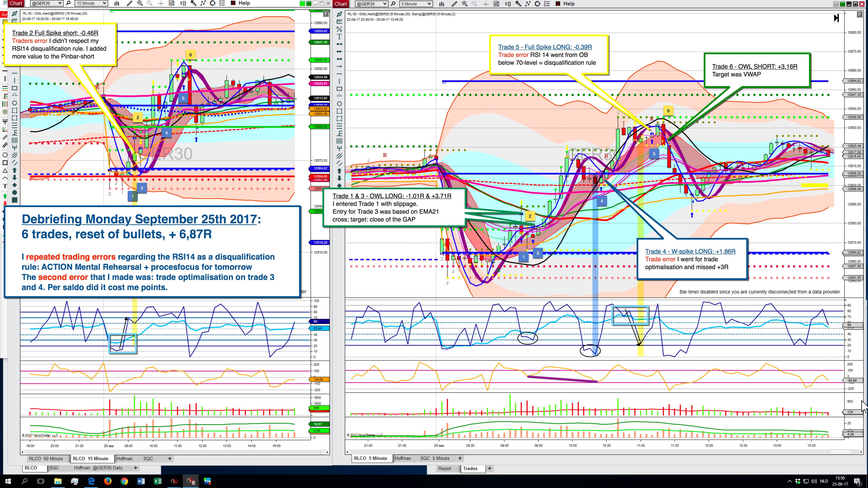Screen dimensions: 868x488
Task: Open the @GER30 instrument dropdown in left chart
Action: 46,3
